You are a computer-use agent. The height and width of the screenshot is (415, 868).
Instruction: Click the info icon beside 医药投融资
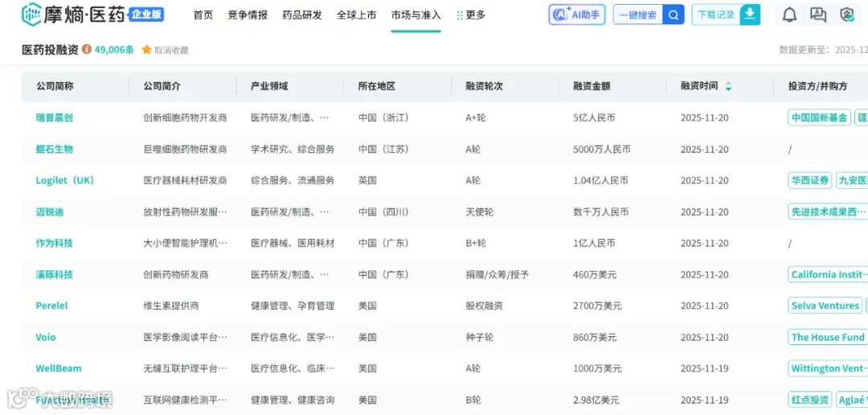pyautogui.click(x=86, y=49)
